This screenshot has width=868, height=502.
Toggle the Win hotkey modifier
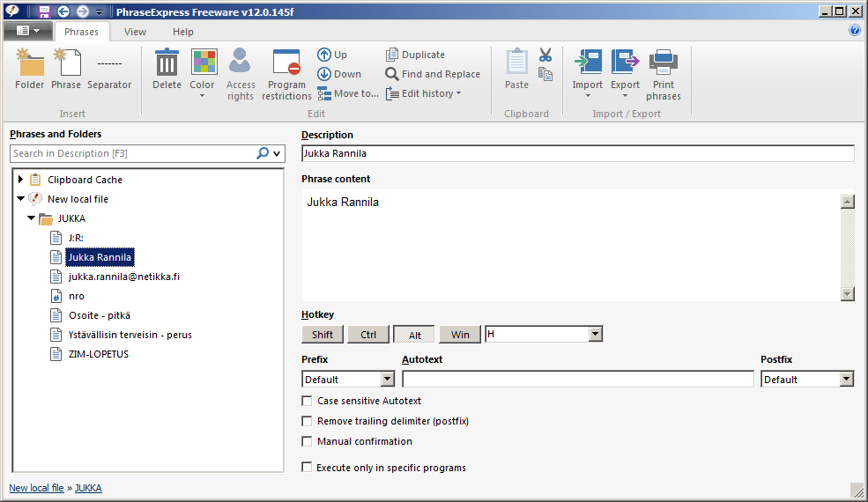tap(460, 335)
